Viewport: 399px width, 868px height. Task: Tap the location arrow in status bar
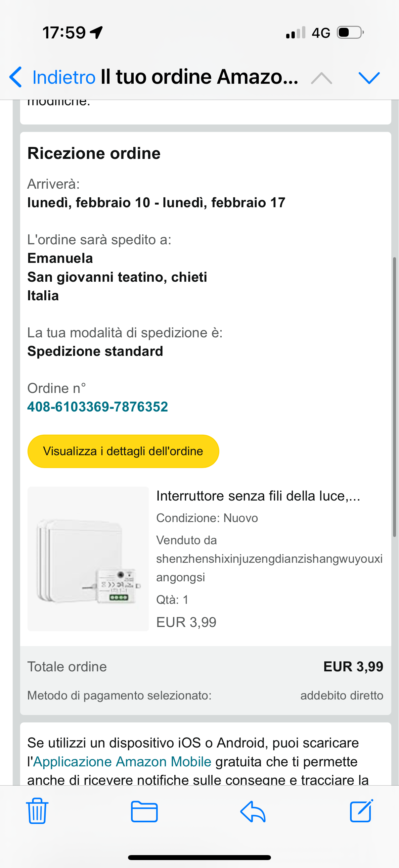(x=97, y=33)
